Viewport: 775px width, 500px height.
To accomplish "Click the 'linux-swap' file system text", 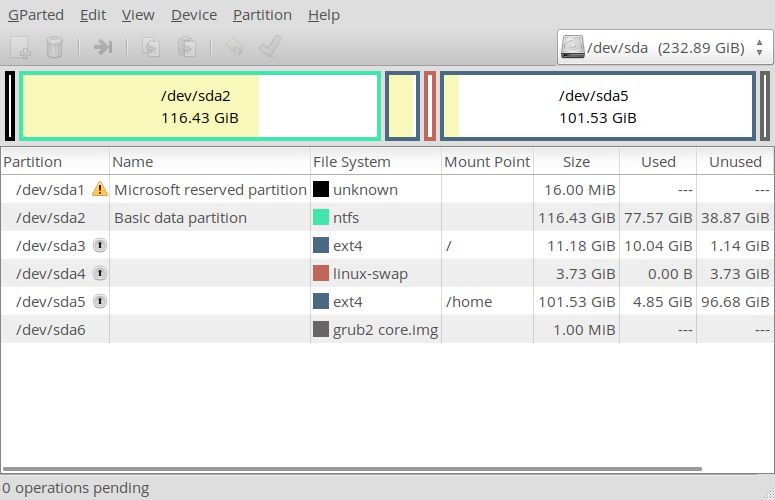I will [370, 274].
